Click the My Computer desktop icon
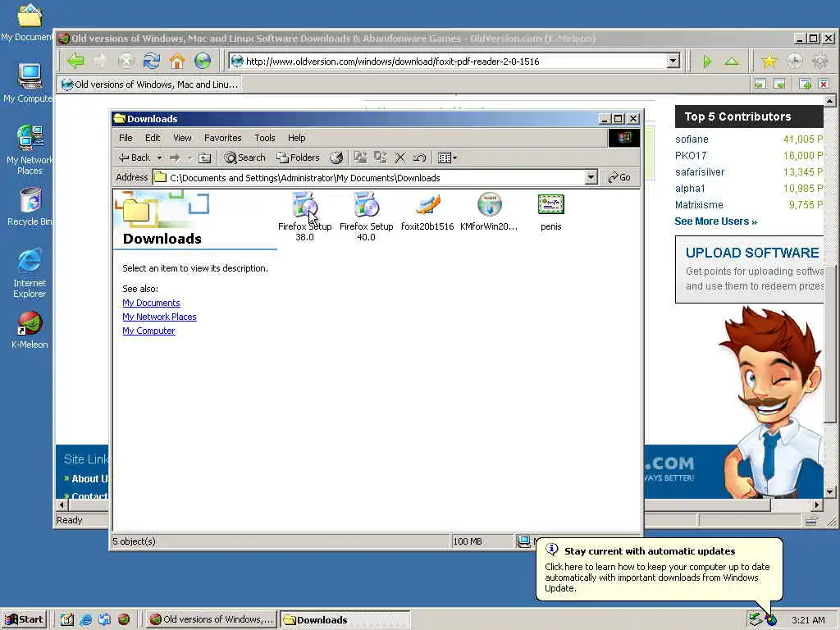 pyautogui.click(x=29, y=83)
